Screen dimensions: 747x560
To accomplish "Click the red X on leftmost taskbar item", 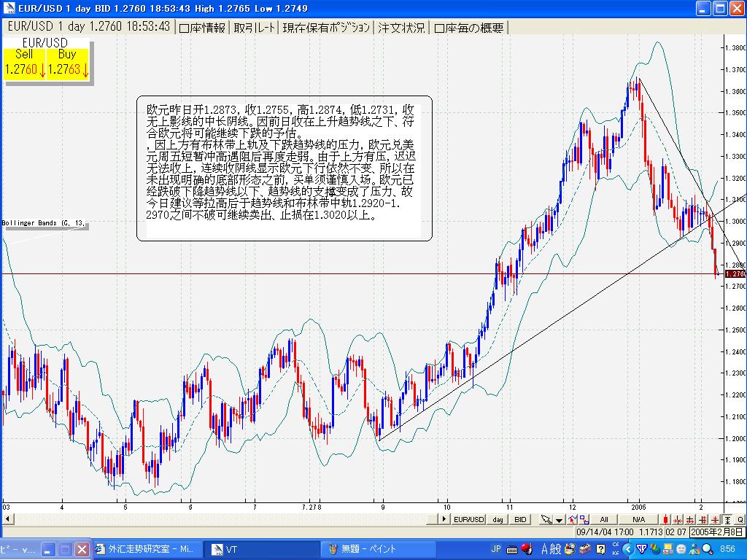I will point(82,550).
